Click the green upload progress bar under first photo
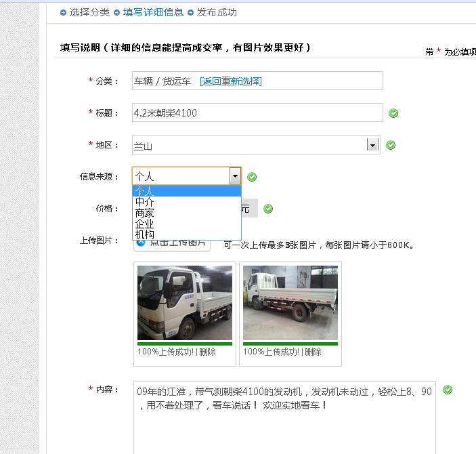 pos(185,344)
